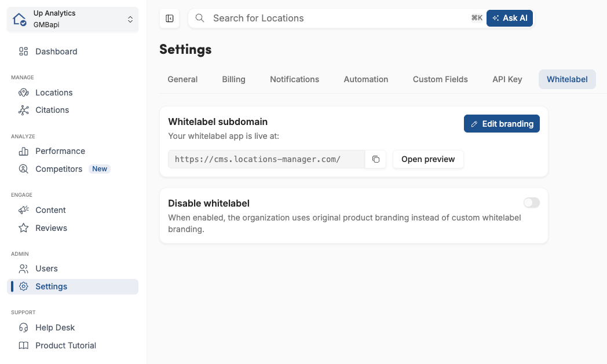
Task: Click the Ask AI button
Action: tap(510, 18)
